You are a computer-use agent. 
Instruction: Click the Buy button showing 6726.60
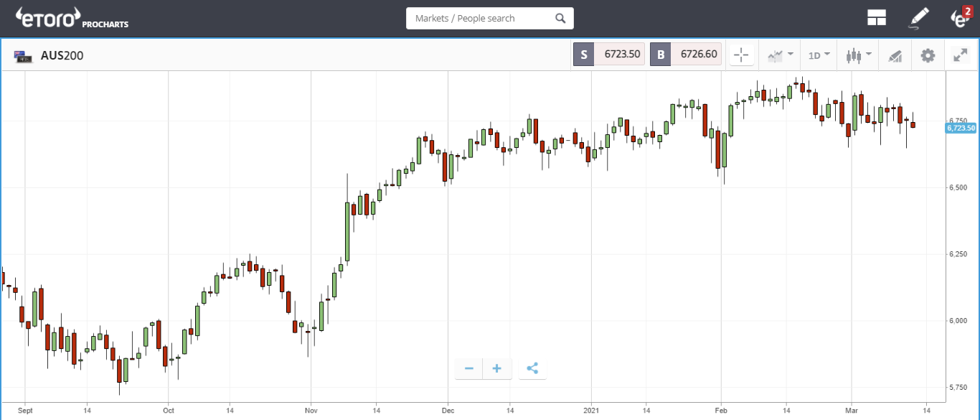click(685, 54)
